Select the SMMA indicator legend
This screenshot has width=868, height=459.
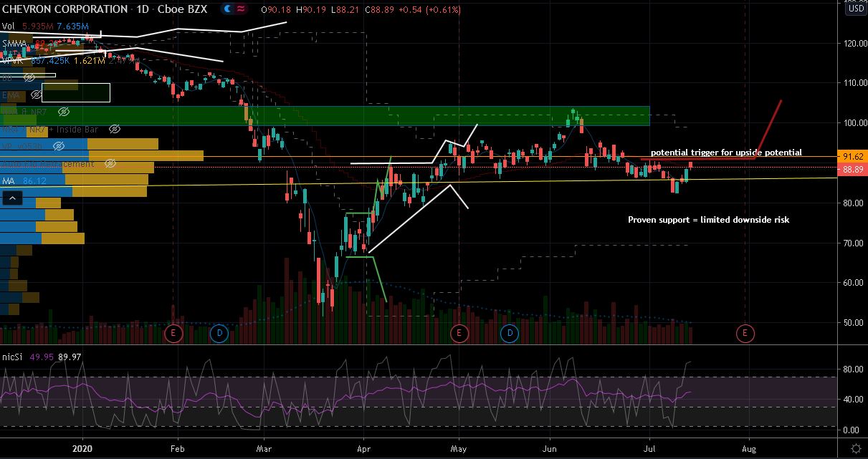pos(14,44)
